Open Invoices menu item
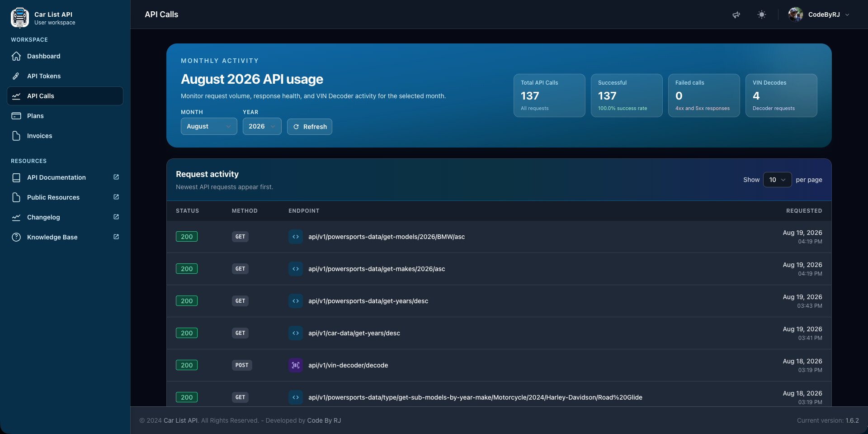The width and height of the screenshot is (868, 434). pos(65,136)
